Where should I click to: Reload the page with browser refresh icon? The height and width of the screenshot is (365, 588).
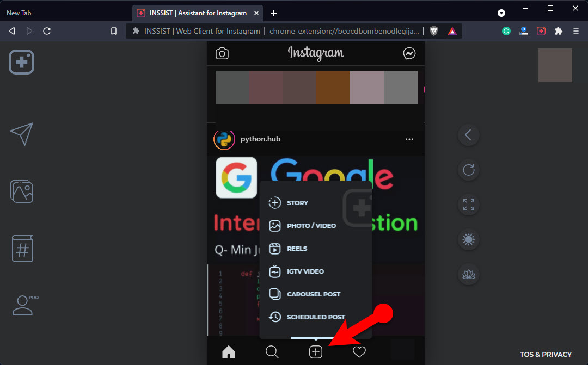click(x=47, y=31)
